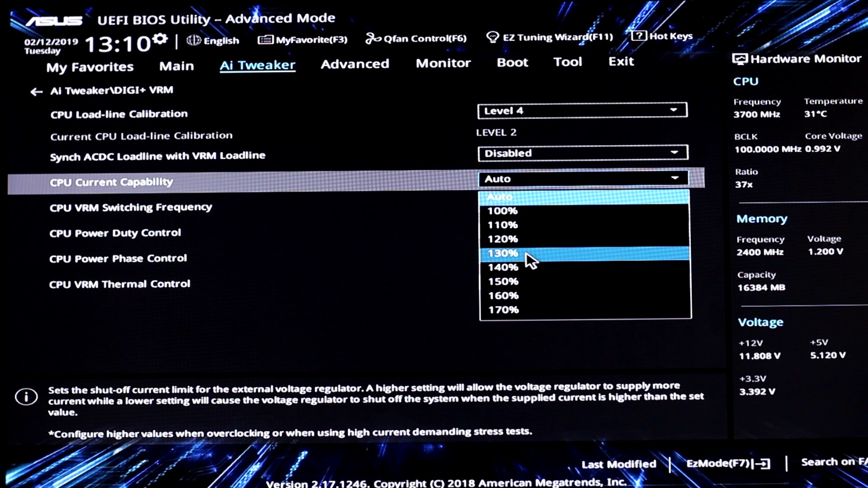Select the highlighted 130% option
Image resolution: width=868 pixels, height=488 pixels.
point(584,253)
